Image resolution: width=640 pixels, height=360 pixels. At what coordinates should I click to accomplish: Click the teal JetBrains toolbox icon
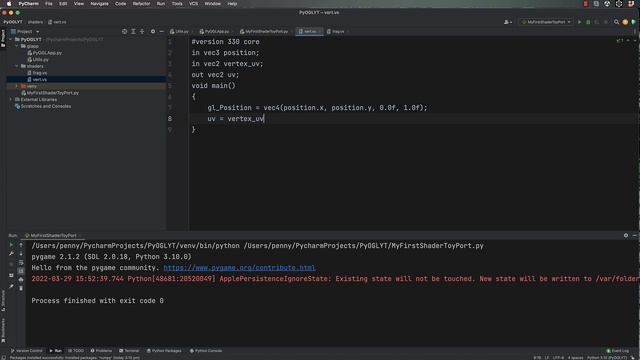(633, 22)
